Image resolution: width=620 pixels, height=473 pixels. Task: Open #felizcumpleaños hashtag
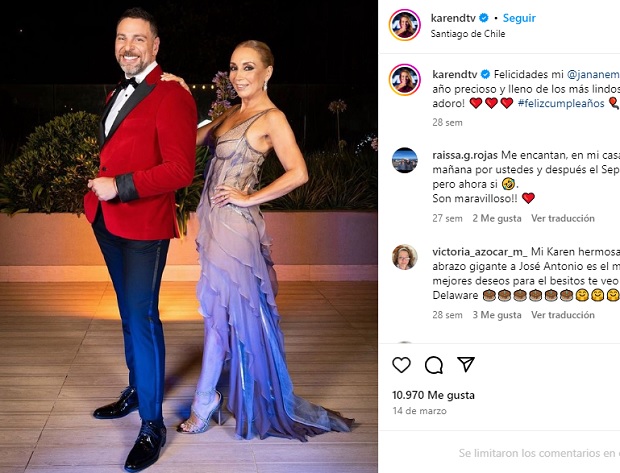561,103
